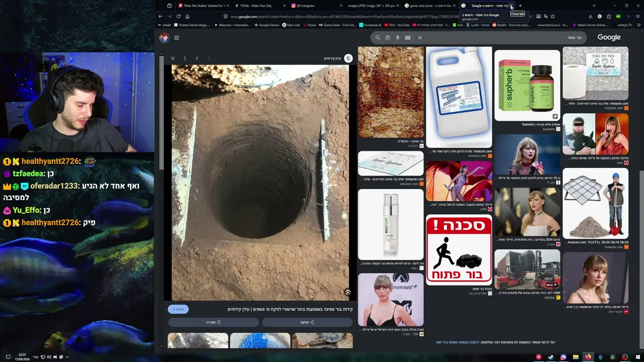Click the Google logo
This screenshot has width=644, height=362.
coord(609,37)
